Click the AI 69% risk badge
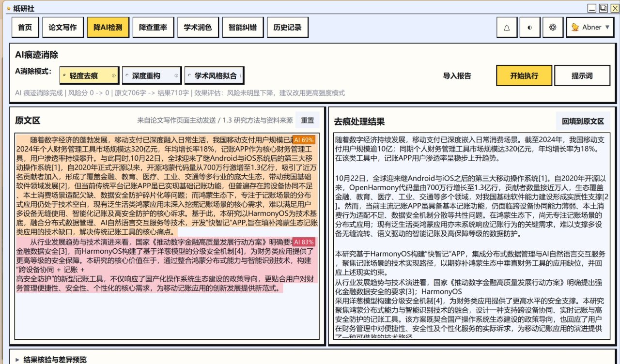Viewport: 620px width, 364px height. 304,140
